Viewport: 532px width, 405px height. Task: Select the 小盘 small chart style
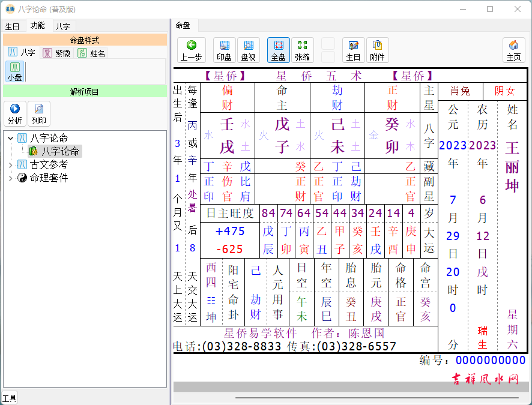click(14, 71)
